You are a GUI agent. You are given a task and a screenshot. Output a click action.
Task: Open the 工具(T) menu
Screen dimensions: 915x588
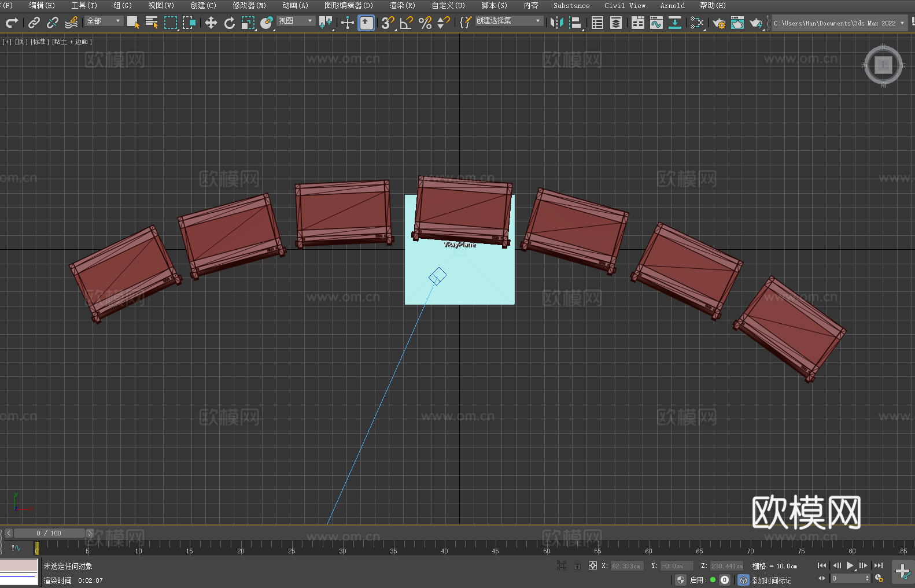coord(84,5)
